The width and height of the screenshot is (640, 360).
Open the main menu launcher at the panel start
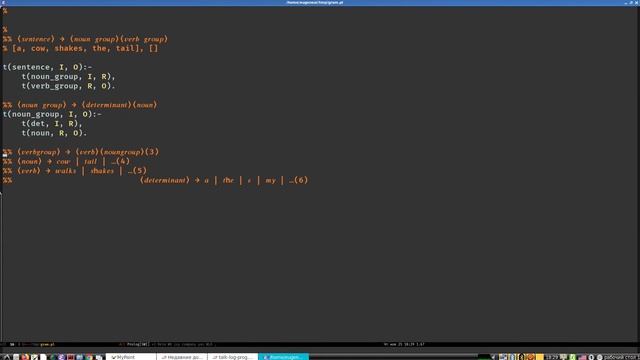click(7, 357)
